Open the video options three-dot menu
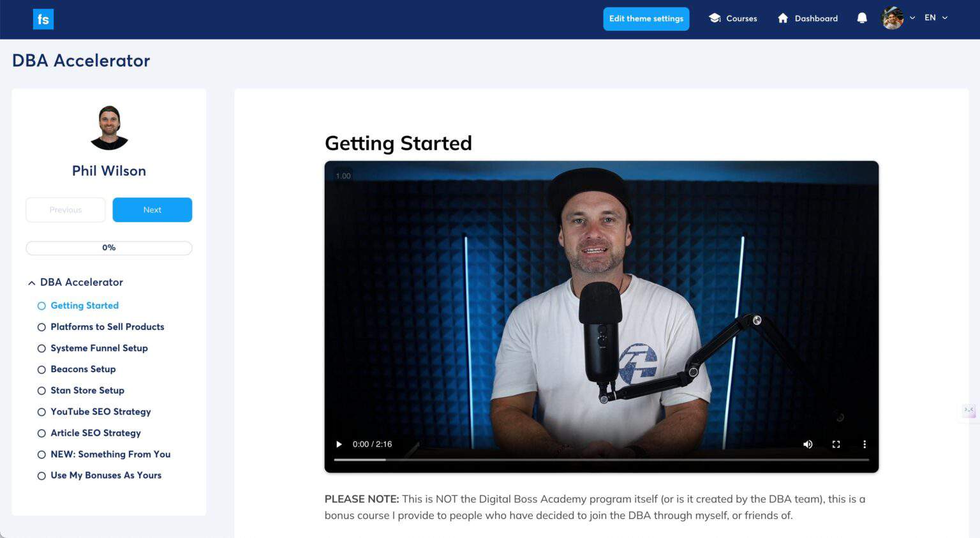Viewport: 980px width, 538px height. (x=865, y=444)
